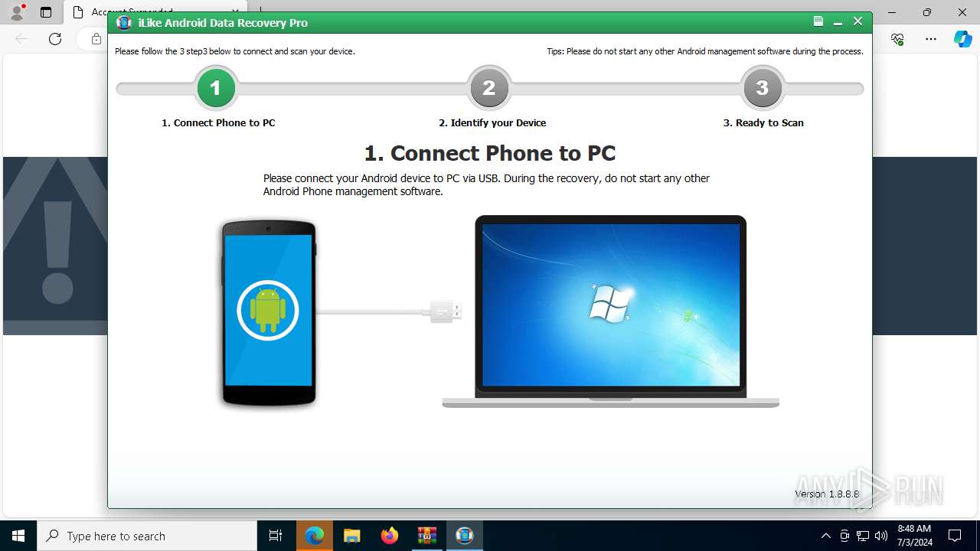Click the taskbar search box
Viewport: 980px width, 551px height.
tap(147, 536)
